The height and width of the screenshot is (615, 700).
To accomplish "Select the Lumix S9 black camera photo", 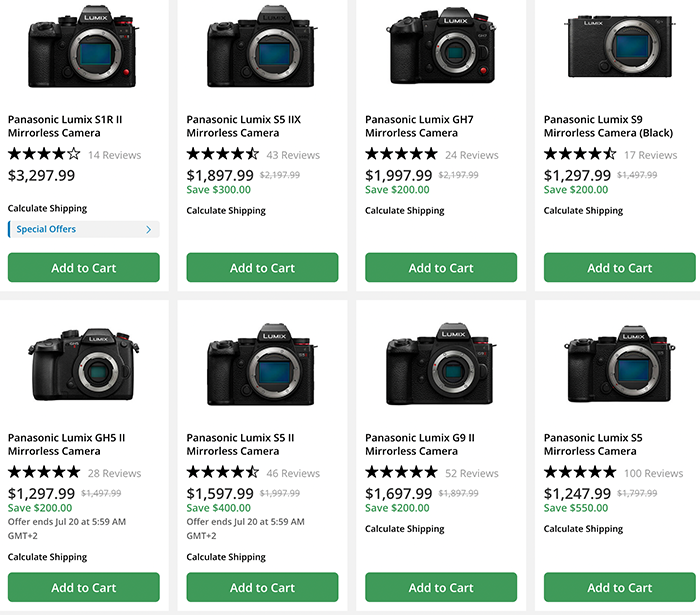I will 619,47.
